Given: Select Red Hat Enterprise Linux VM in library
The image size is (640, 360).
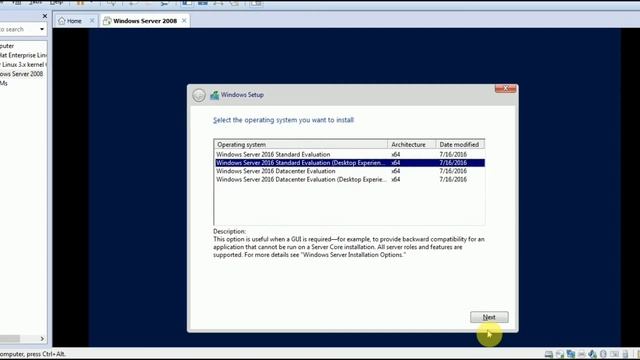Looking at the screenshot, I should click(23, 55).
